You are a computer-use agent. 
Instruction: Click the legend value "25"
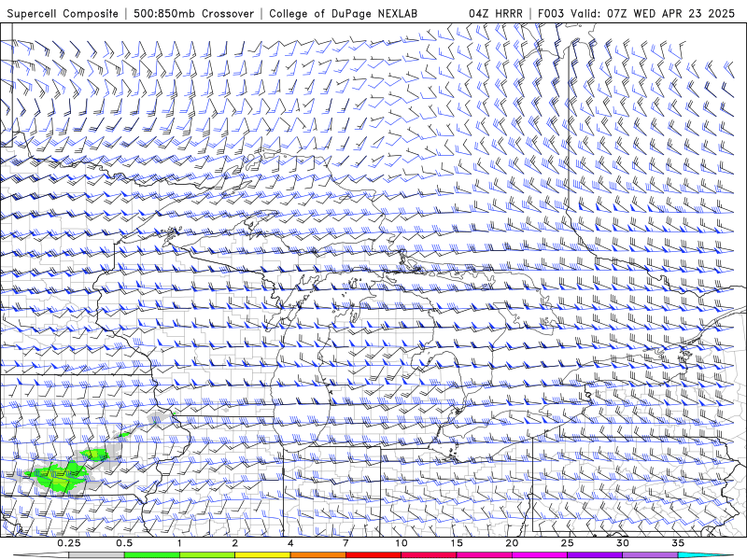click(568, 543)
